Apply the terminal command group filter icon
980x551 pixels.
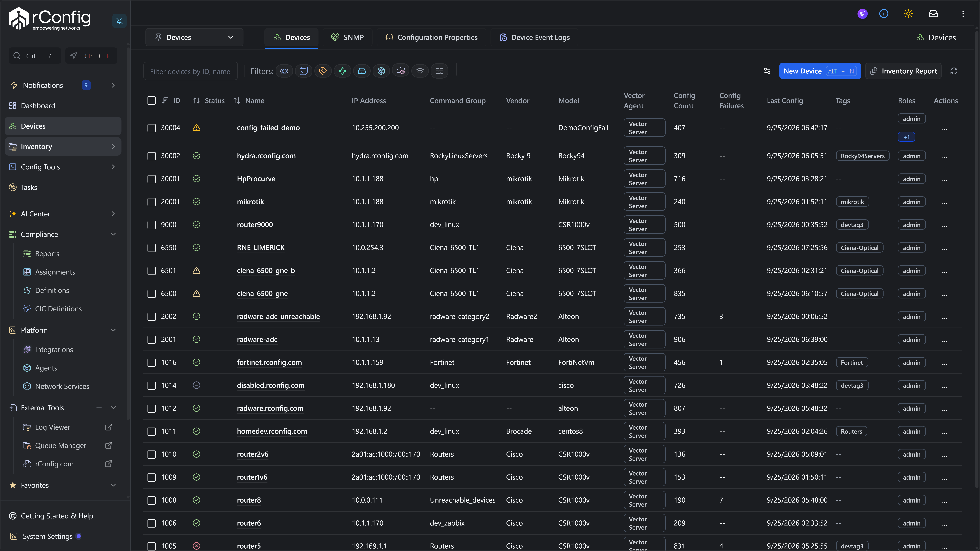(304, 71)
